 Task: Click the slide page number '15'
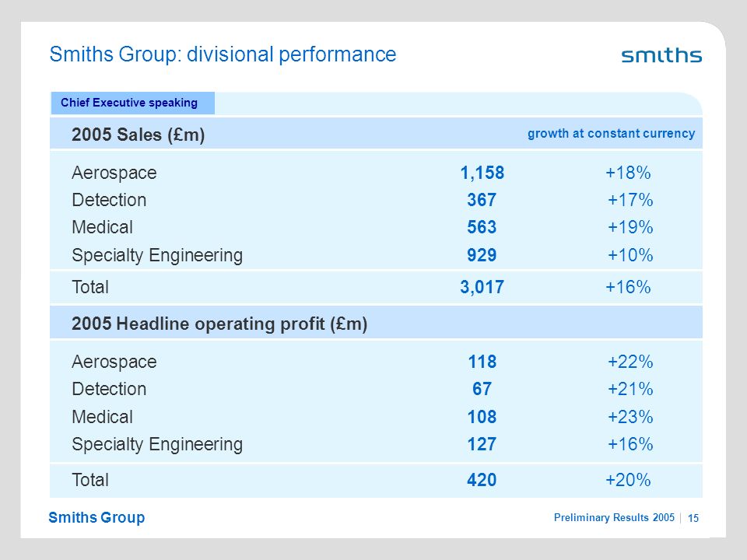coord(693,518)
